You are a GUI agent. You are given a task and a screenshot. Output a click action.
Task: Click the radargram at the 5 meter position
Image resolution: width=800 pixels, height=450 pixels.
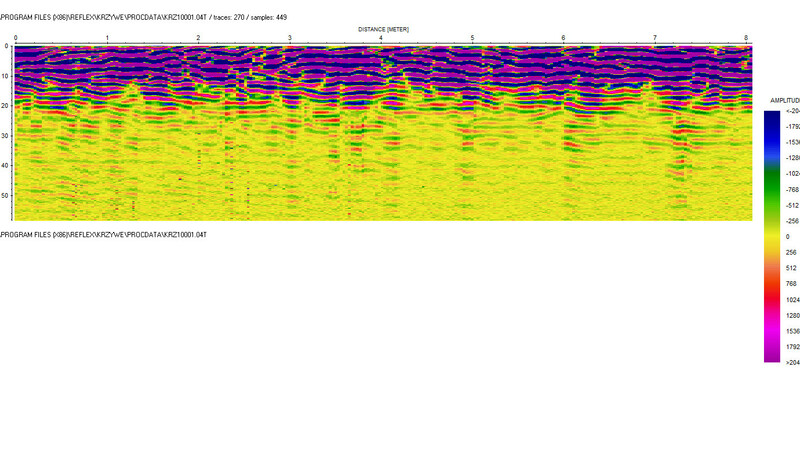click(x=472, y=130)
